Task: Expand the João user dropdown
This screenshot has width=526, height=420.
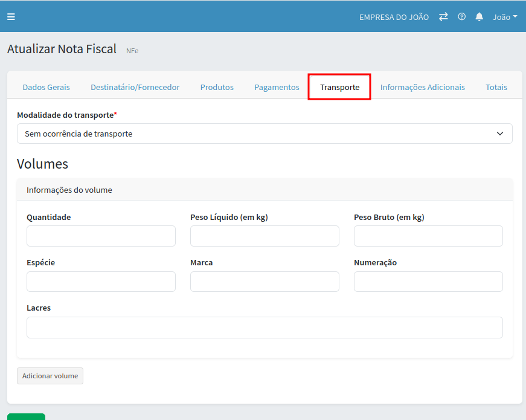Action: click(505, 17)
